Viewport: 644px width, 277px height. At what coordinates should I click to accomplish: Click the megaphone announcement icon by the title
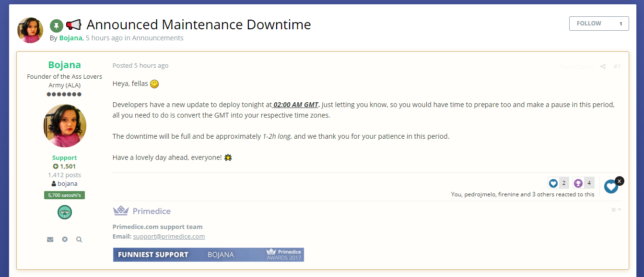pyautogui.click(x=73, y=25)
